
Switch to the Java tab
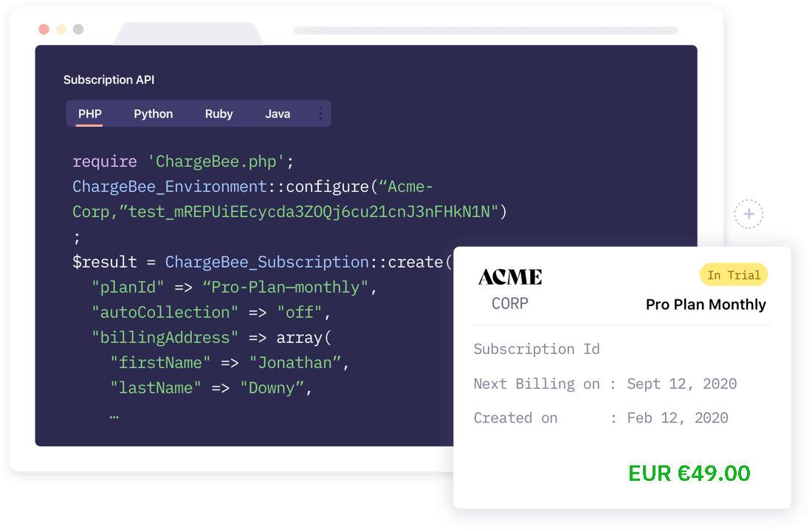(x=278, y=114)
